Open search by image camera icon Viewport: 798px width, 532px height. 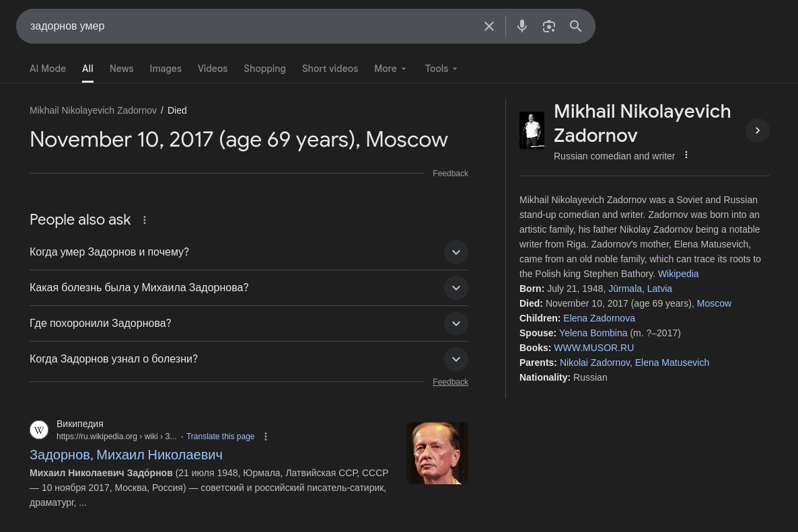[548, 26]
